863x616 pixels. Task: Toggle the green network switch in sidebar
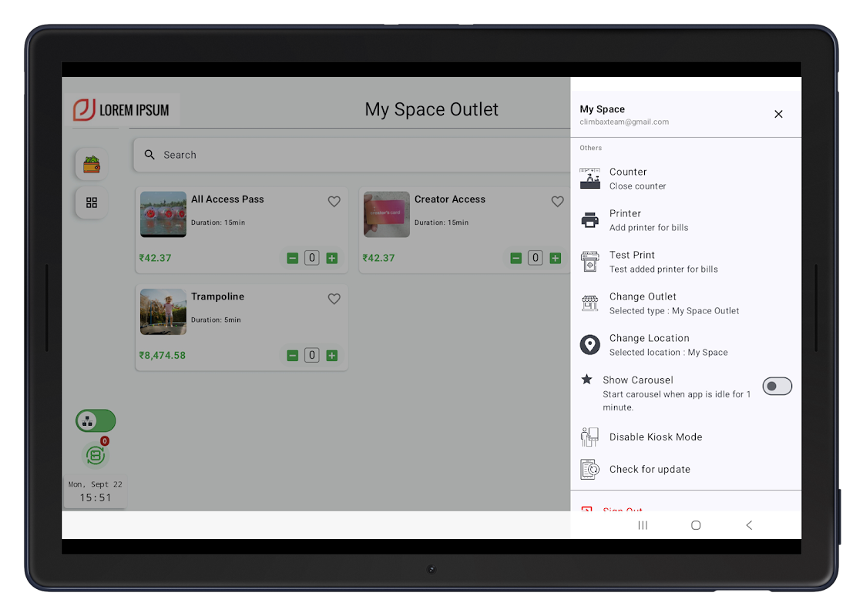(x=96, y=421)
